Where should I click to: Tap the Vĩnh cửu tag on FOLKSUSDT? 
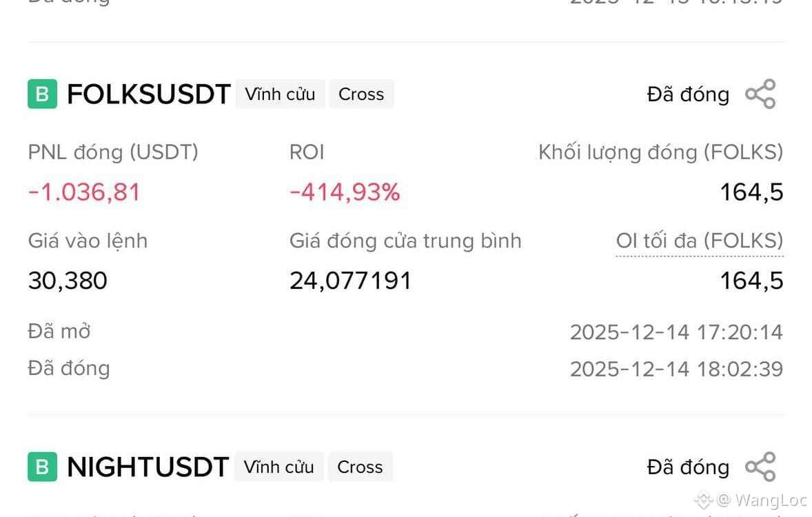280,94
